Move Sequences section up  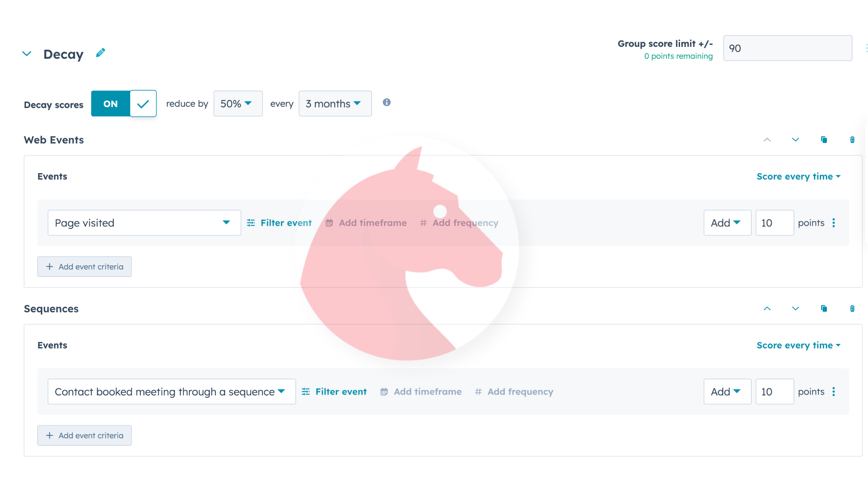click(x=767, y=309)
